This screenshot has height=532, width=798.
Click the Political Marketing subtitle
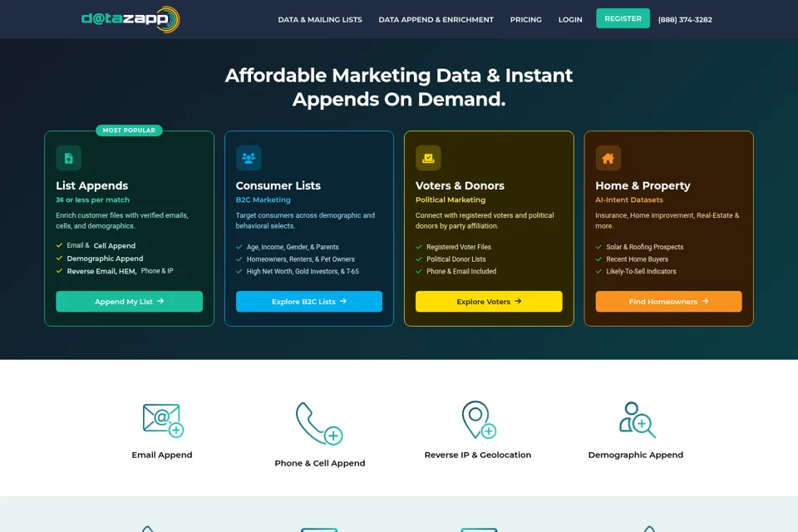pyautogui.click(x=450, y=199)
